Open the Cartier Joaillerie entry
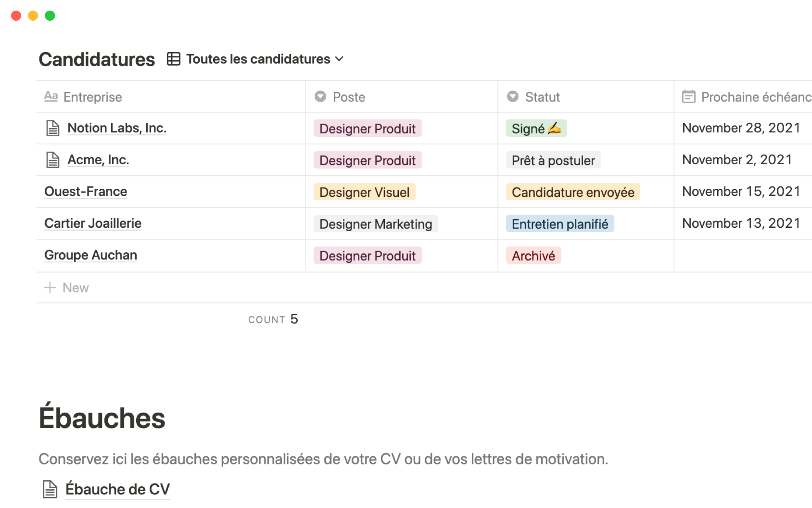 (x=93, y=223)
